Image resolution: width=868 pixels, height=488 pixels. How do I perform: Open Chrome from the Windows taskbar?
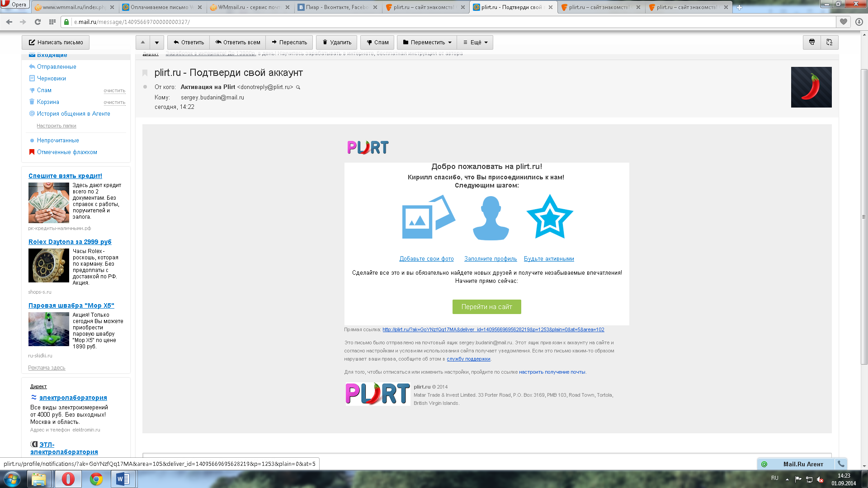pos(96,479)
